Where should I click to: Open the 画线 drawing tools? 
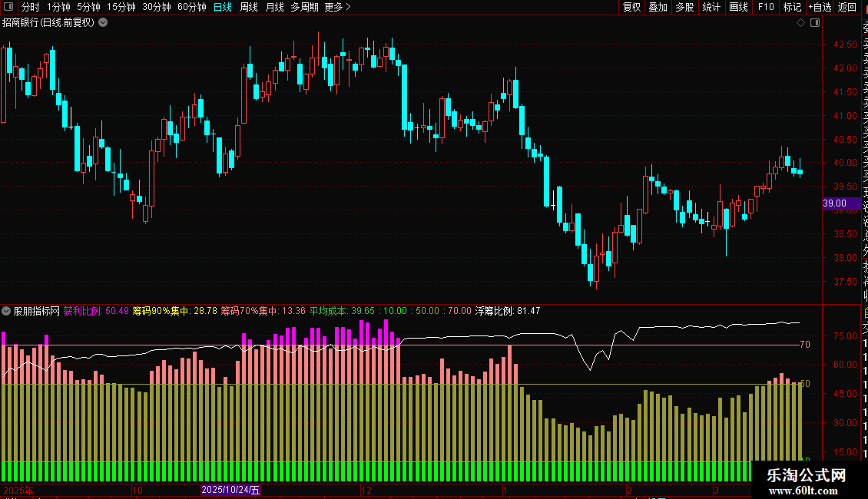(x=738, y=7)
